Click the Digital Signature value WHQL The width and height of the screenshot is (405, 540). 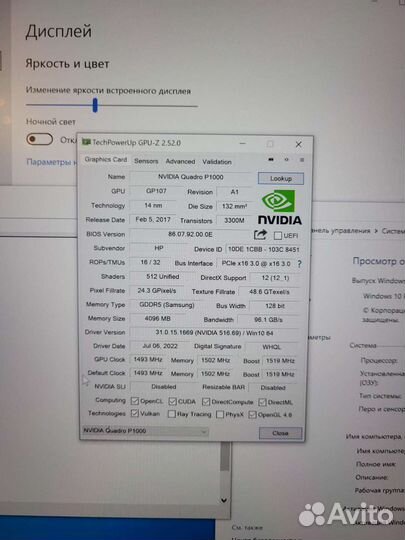tap(272, 347)
